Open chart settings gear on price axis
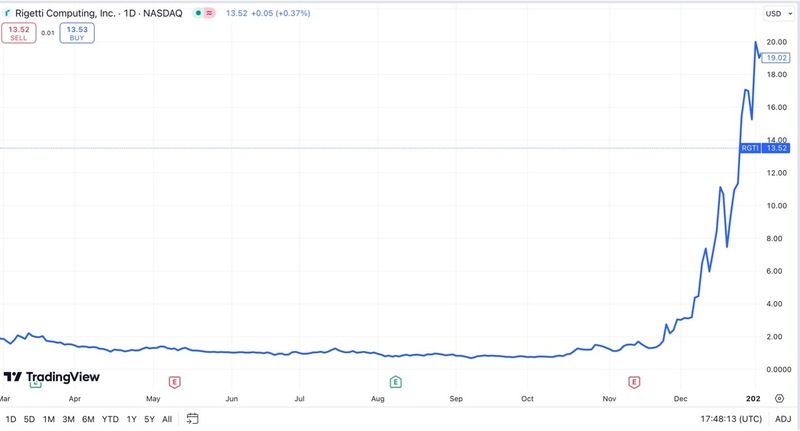 coord(778,397)
